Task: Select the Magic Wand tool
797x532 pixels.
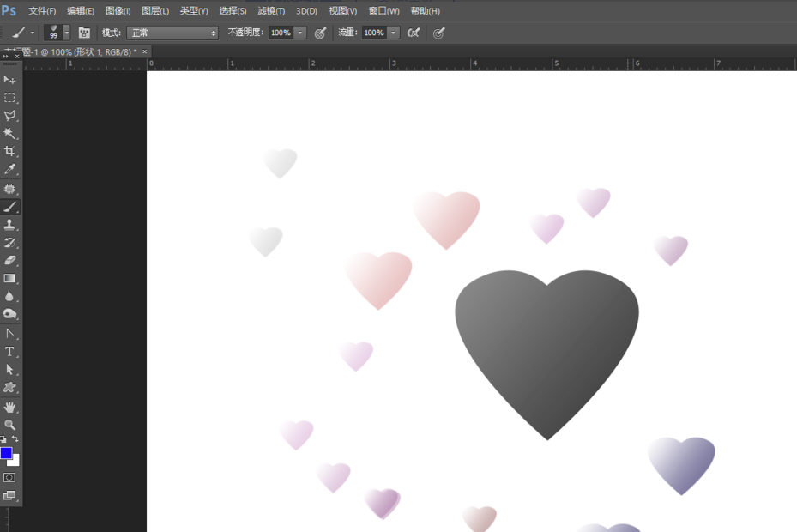Action: tap(9, 133)
